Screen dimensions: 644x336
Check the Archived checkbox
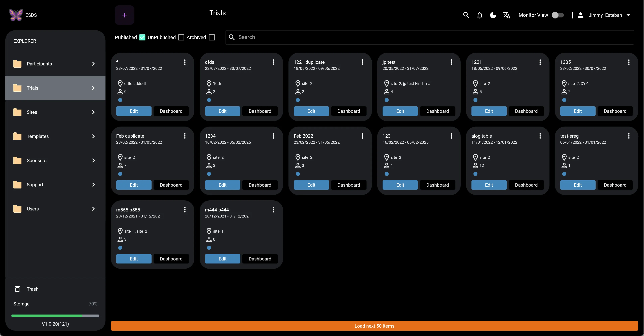[212, 37]
